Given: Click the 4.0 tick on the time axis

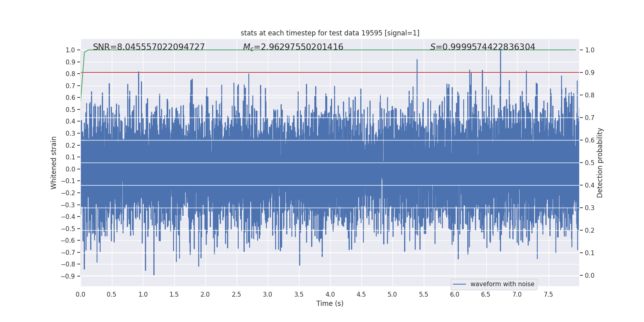Looking at the screenshot, I should 330,294.
